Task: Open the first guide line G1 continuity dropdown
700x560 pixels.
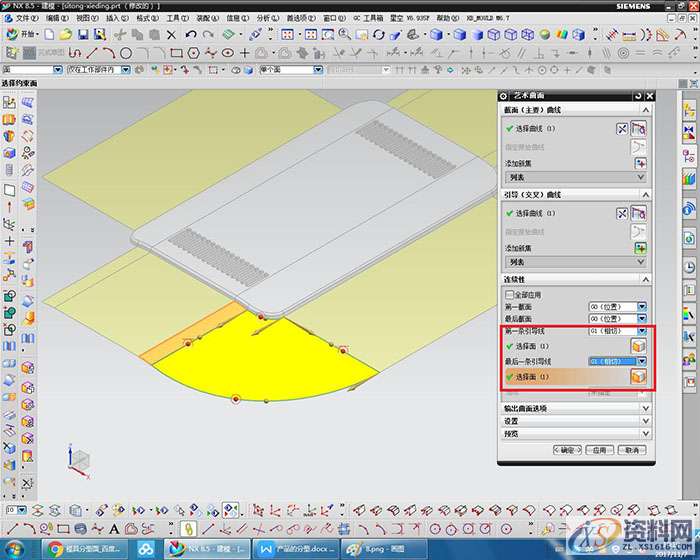Action: [x=642, y=330]
